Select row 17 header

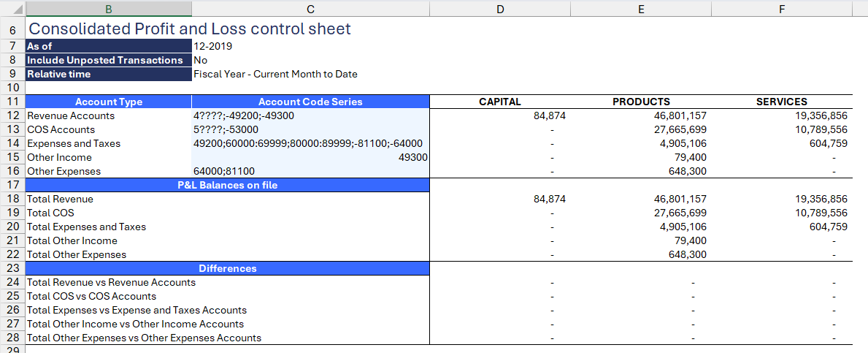point(12,185)
